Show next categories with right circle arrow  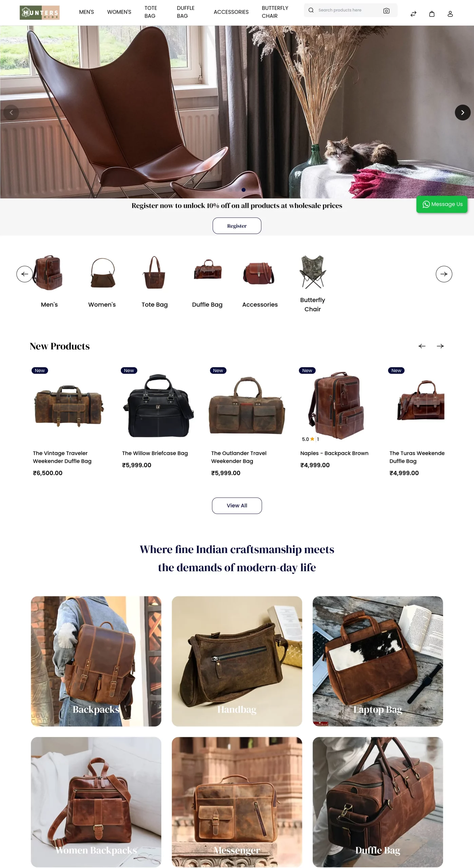click(x=444, y=274)
